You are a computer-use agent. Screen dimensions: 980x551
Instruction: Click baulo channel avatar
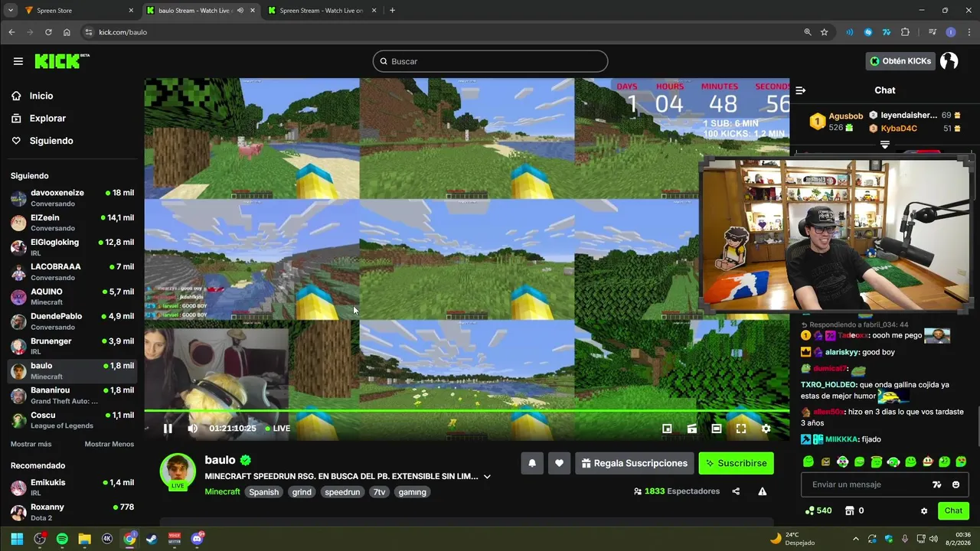click(178, 471)
